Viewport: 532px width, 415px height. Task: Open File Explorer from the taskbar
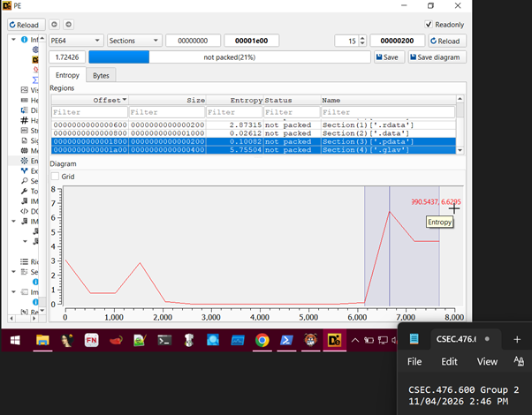[x=42, y=340]
